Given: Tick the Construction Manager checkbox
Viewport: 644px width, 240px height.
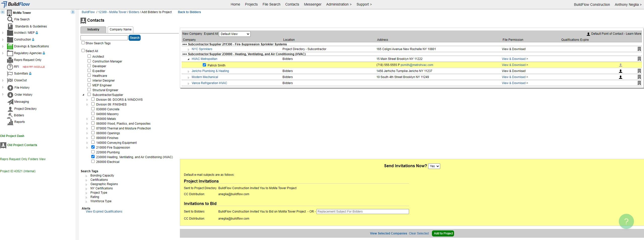Looking at the screenshot, I should pos(89,61).
